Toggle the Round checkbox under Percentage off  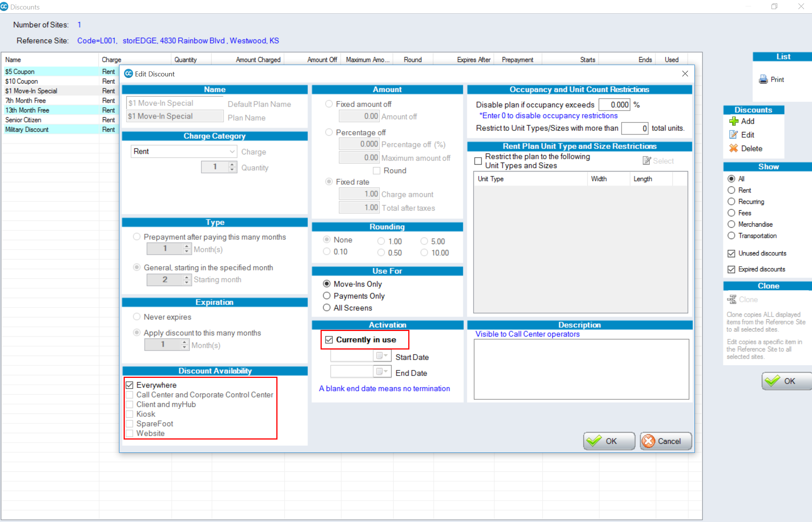pyautogui.click(x=377, y=171)
